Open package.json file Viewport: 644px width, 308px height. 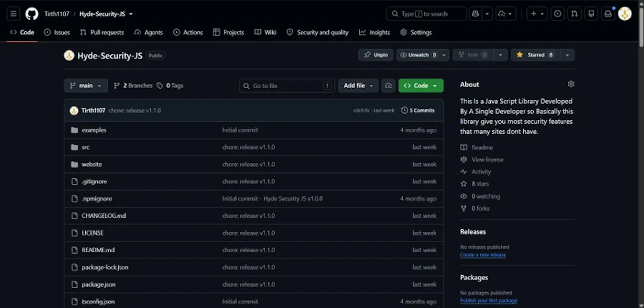click(x=99, y=284)
